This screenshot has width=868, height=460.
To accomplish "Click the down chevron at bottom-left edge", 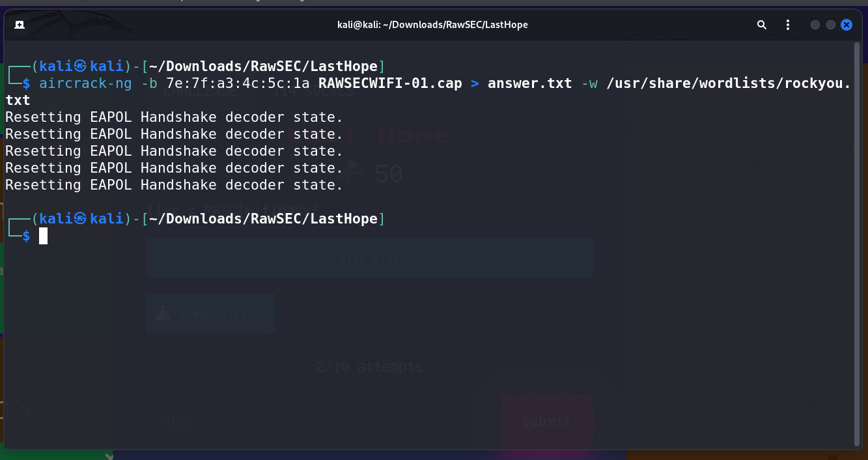I will coord(108,455).
